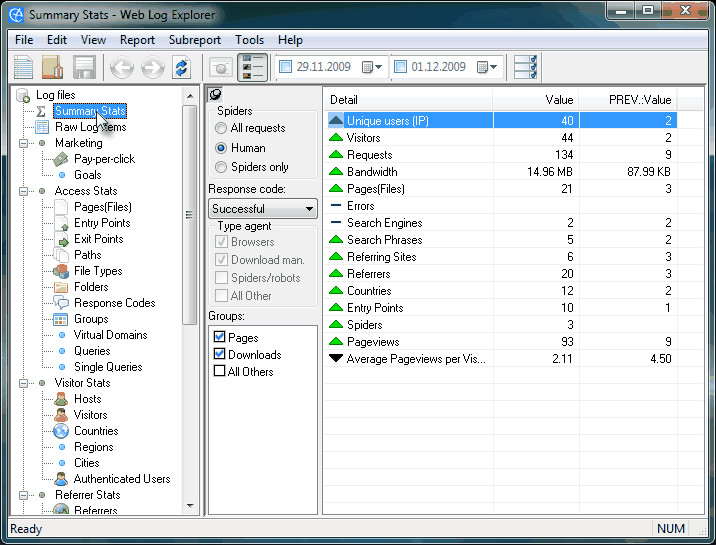
Task: Collapse the Referrer Stats tree node
Action: coord(23,495)
